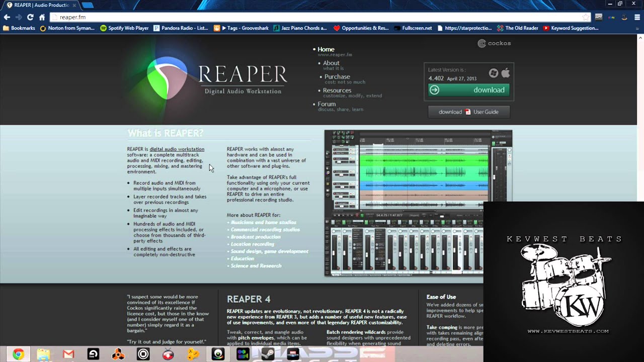This screenshot has width=644, height=362.
Task: Open The Old Reader bookmark
Action: point(517,28)
